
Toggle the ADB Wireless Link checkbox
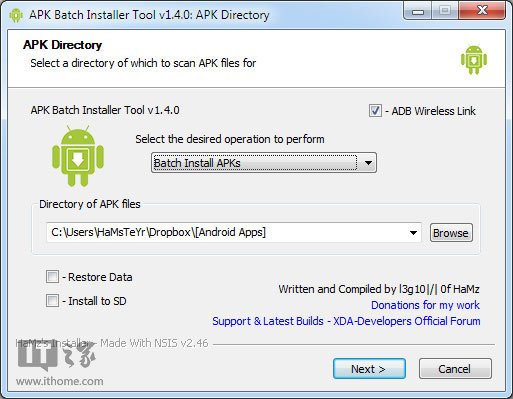tap(375, 111)
